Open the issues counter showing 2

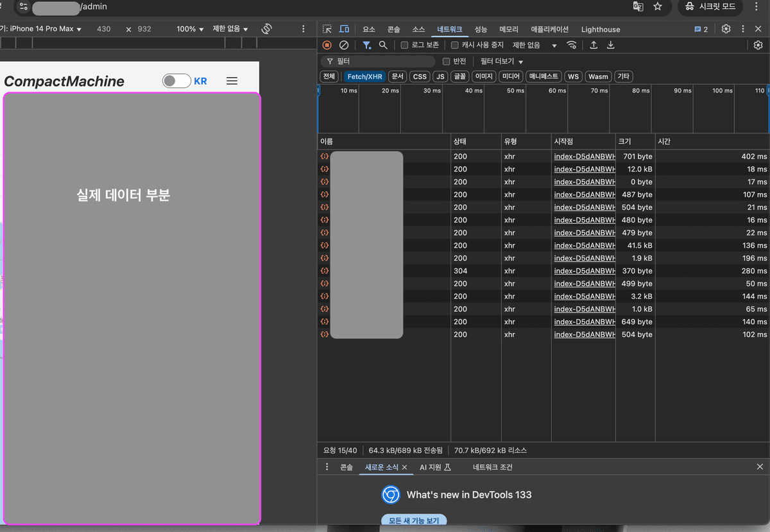coord(701,29)
